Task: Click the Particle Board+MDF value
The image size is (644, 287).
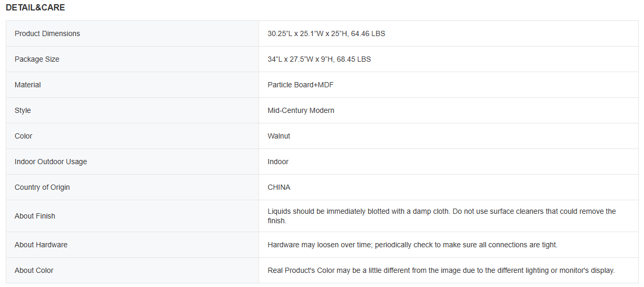Action: point(300,85)
